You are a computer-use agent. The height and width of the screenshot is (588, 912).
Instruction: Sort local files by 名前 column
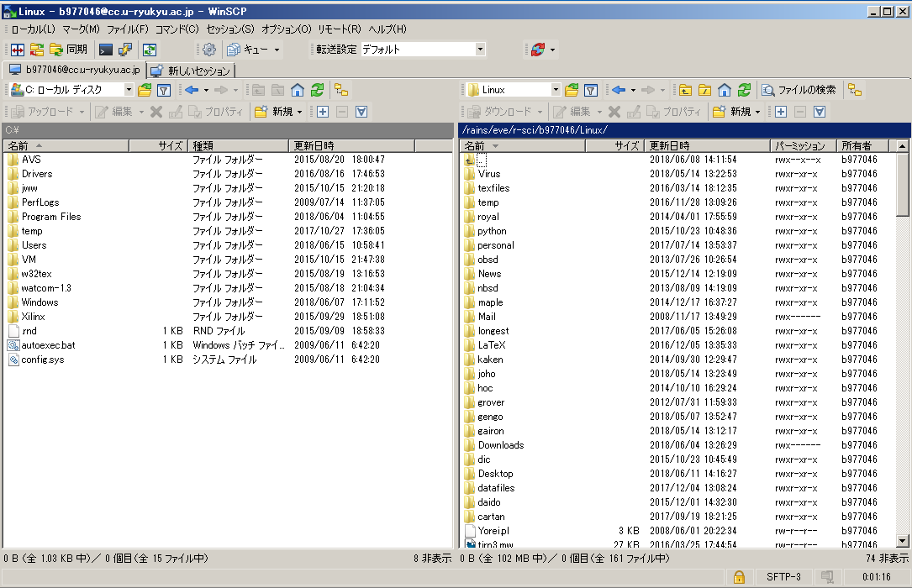tap(66, 146)
